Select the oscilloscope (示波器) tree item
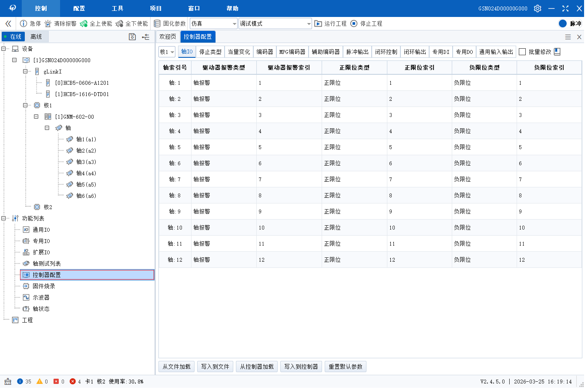Screen dimensions: 588x390 point(41,297)
